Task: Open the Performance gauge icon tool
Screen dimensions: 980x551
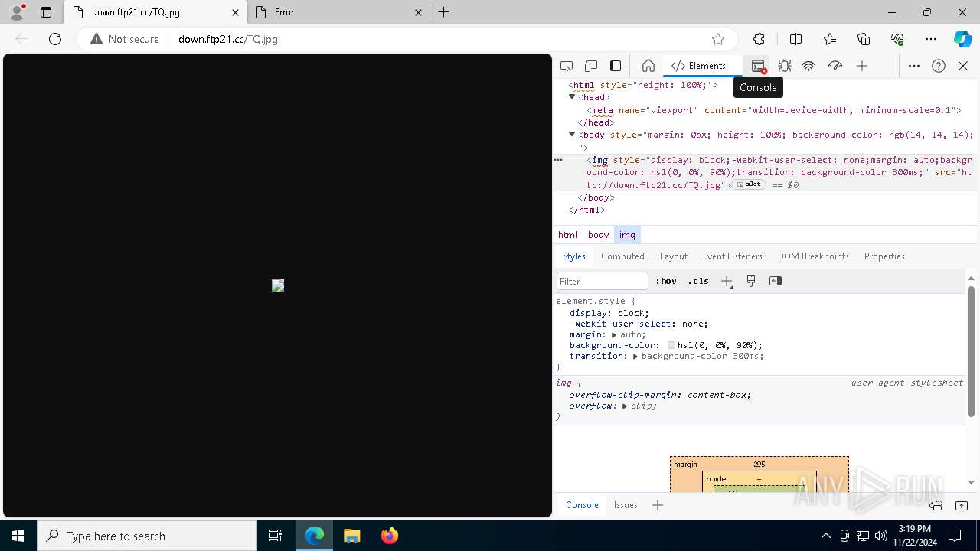Action: (x=835, y=66)
